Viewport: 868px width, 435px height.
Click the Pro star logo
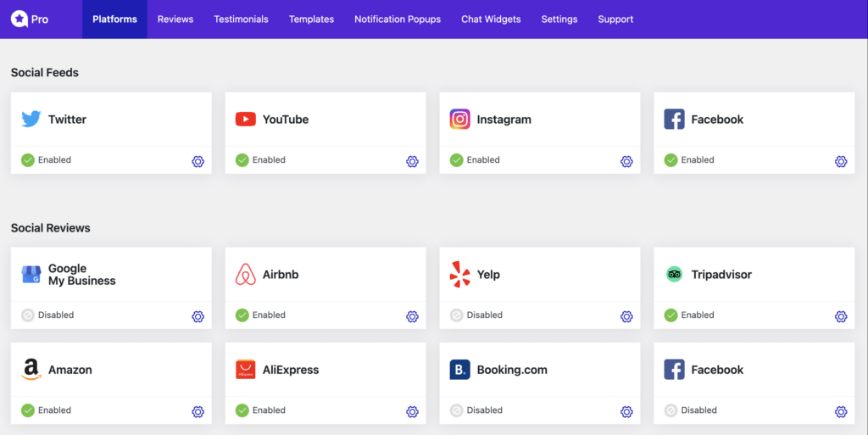pos(19,19)
